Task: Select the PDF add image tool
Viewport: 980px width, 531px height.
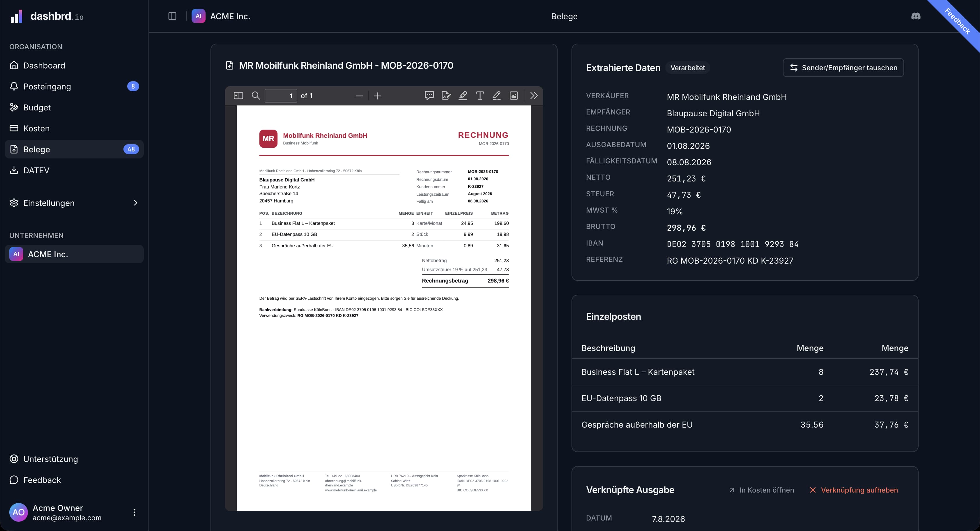Action: 514,96
